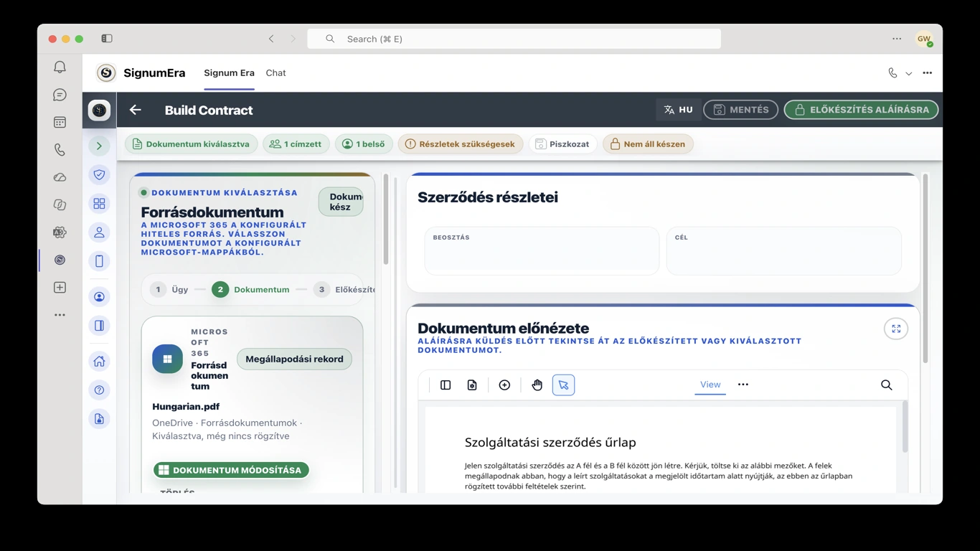980x551 pixels.
Task: Click the CÉL input field
Action: 784,251
